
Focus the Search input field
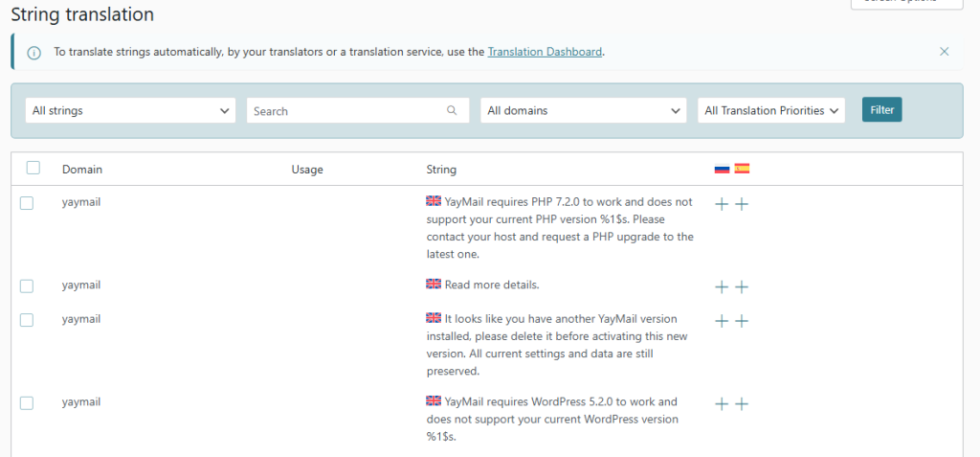click(x=358, y=110)
